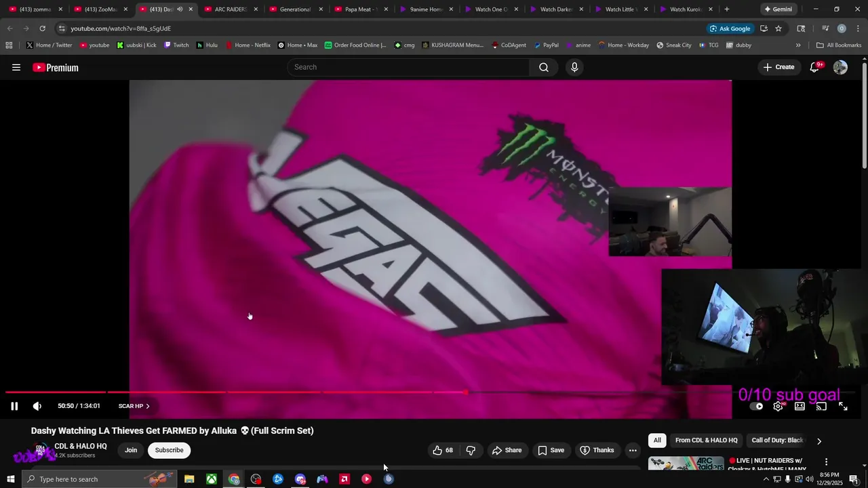Open the Windows Start menu
The image size is (868, 488).
(x=10, y=479)
